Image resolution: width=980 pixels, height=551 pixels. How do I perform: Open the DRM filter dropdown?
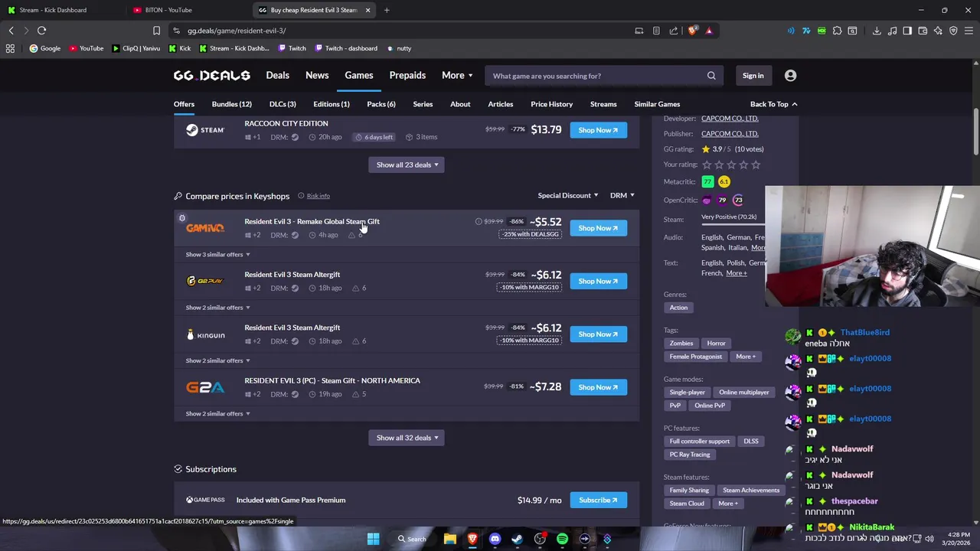(x=622, y=195)
